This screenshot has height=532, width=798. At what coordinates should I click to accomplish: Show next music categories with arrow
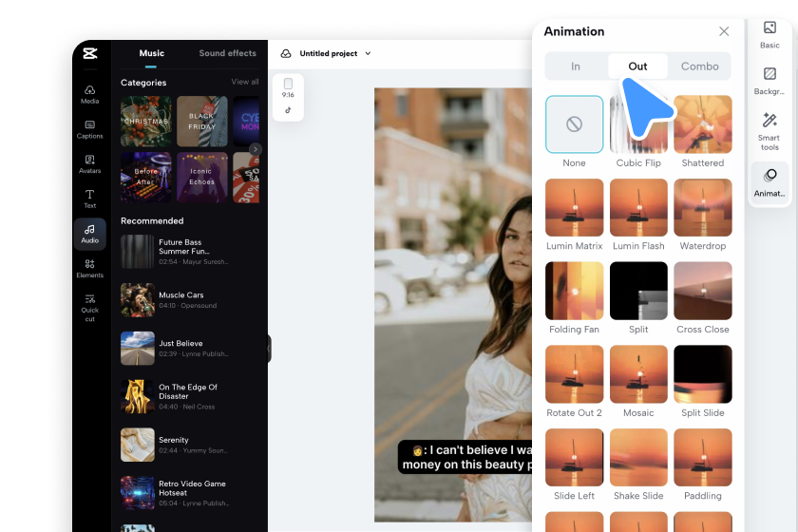pyautogui.click(x=255, y=149)
